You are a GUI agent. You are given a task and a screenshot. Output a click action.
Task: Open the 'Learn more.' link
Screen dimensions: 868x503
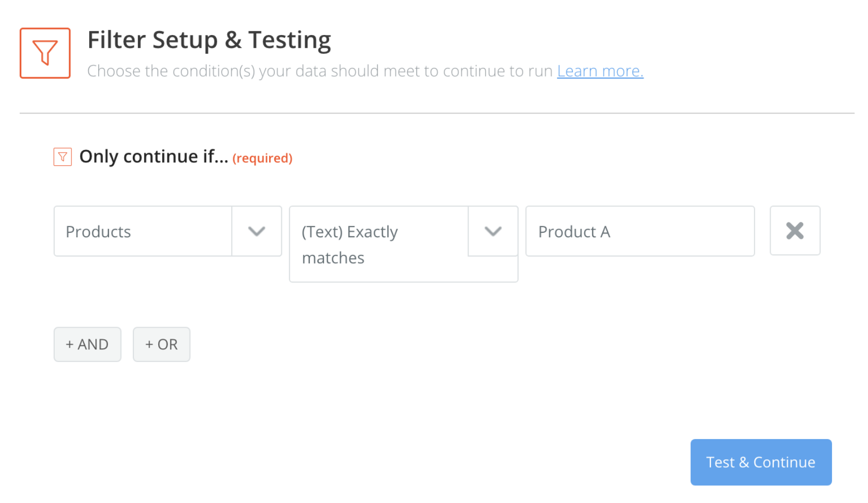600,71
